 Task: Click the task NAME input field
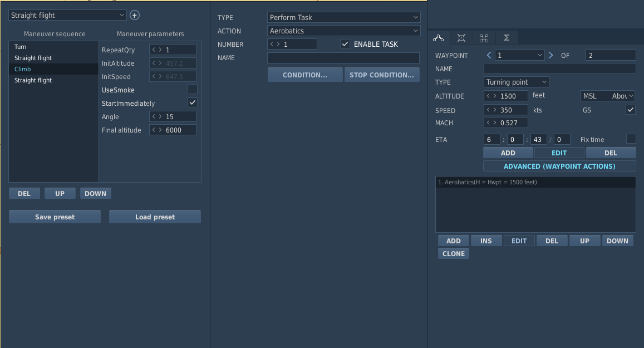point(343,57)
